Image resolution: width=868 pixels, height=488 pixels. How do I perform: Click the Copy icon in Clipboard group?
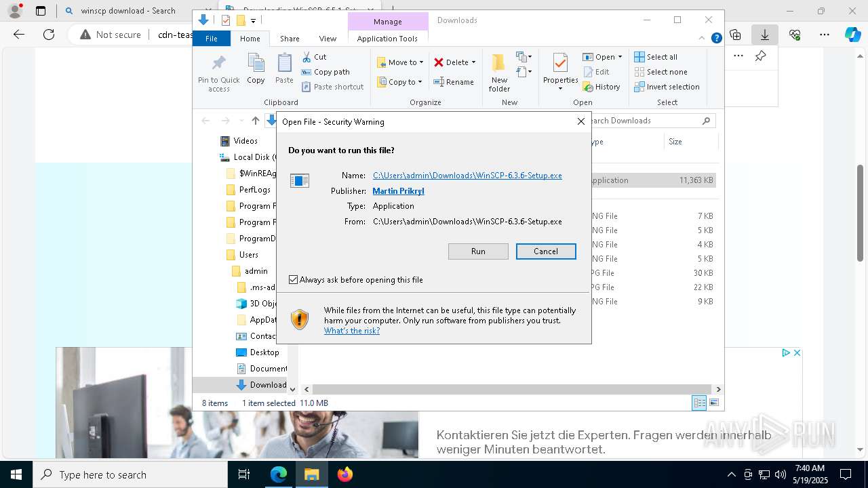(x=256, y=64)
